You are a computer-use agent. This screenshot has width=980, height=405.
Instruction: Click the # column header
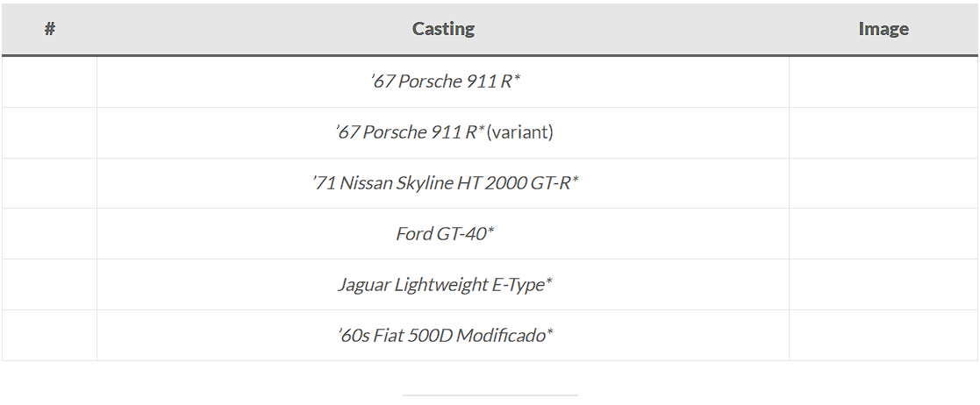click(x=50, y=29)
